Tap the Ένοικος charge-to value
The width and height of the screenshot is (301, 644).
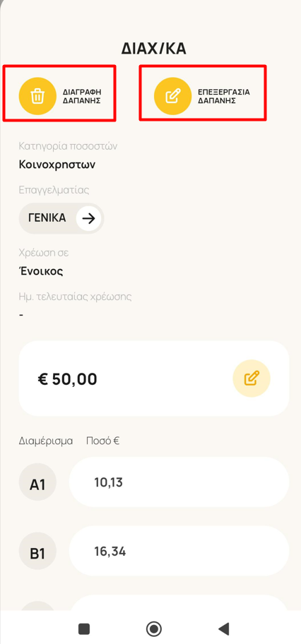tap(41, 270)
